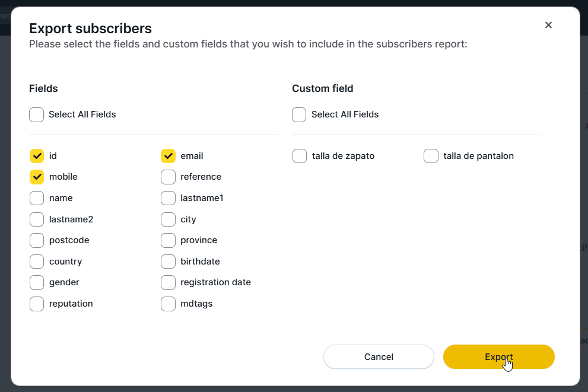Enable the reference field checkbox
Screen dimensions: 588x392
click(x=169, y=177)
